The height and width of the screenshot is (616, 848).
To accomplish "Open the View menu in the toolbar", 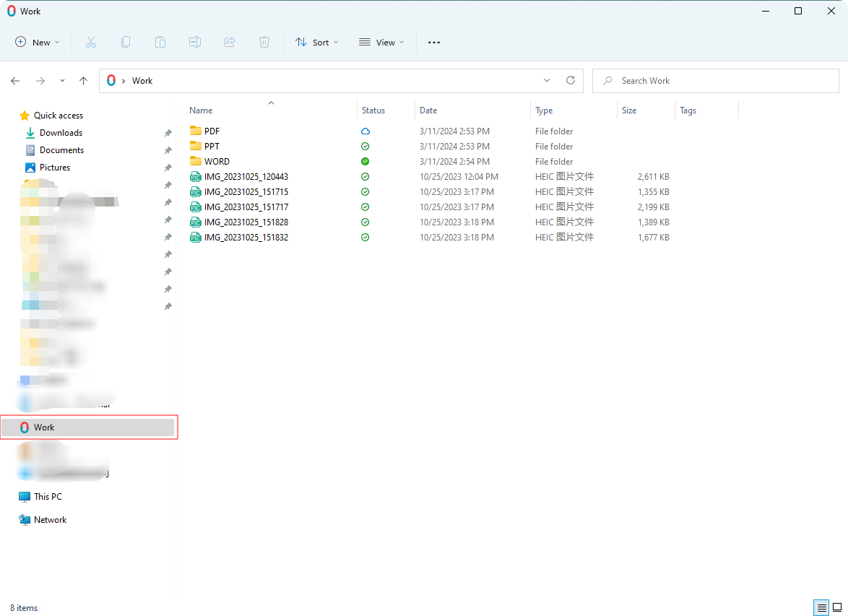I will coord(381,42).
